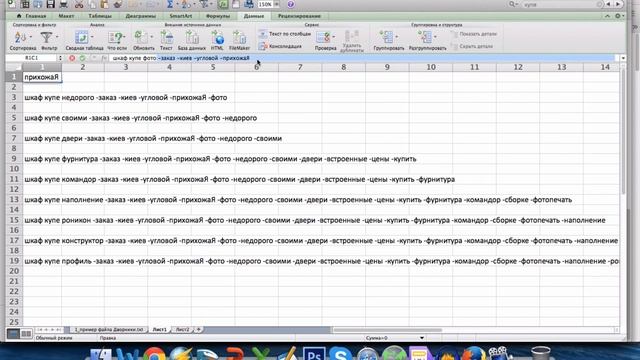Open Skype from the Dock
The width and height of the screenshot is (640, 360).
(x=340, y=353)
